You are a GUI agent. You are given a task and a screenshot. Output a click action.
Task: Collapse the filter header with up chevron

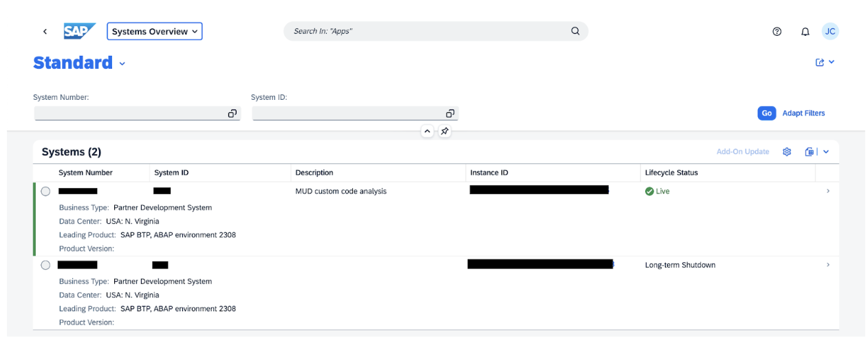pos(427,131)
